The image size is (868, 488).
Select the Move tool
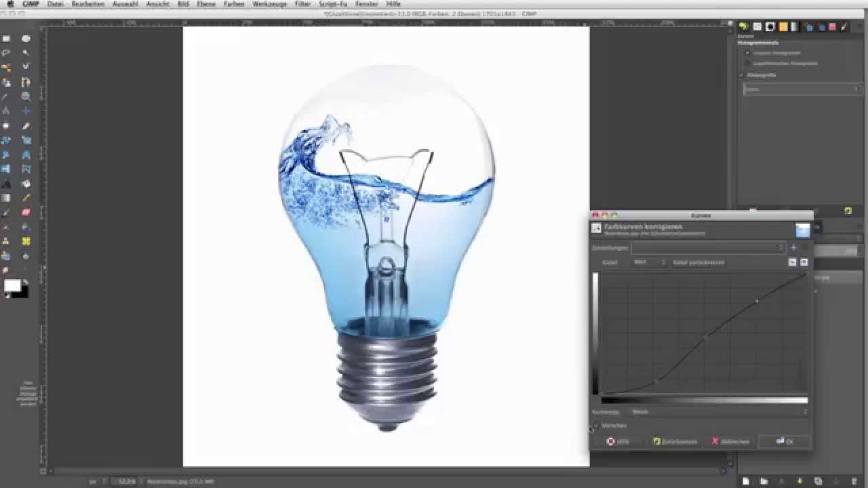click(26, 110)
